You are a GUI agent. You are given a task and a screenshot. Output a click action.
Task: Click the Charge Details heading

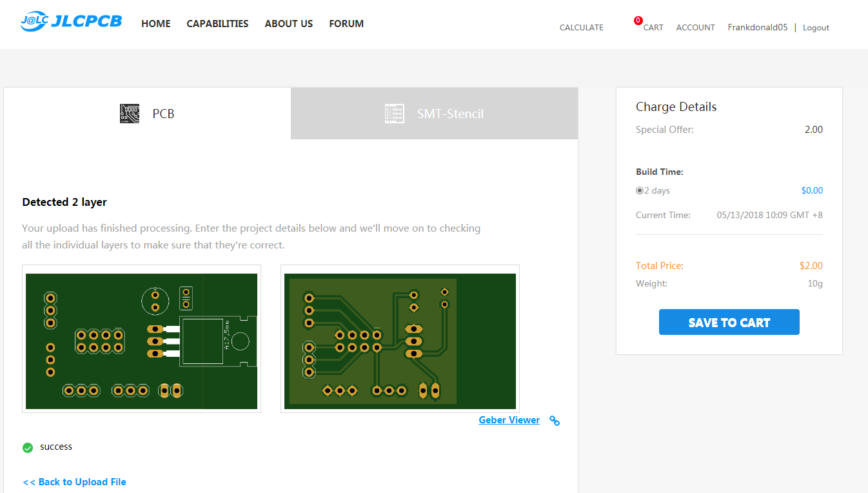676,107
